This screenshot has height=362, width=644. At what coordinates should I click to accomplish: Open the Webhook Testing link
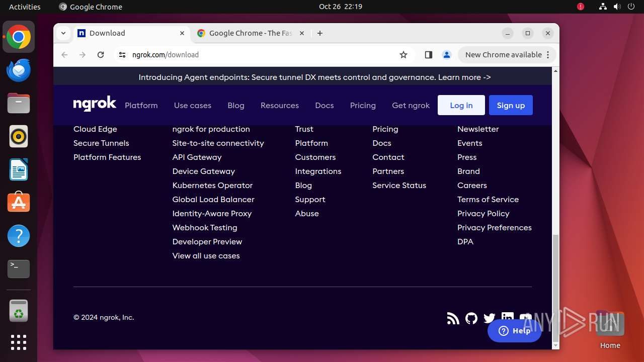[205, 227]
